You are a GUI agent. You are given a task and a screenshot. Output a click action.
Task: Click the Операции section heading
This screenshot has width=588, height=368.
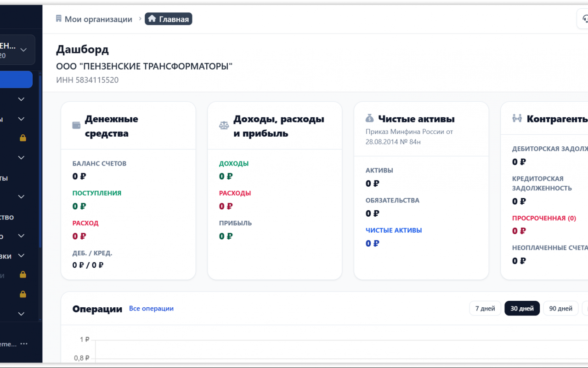(97, 309)
